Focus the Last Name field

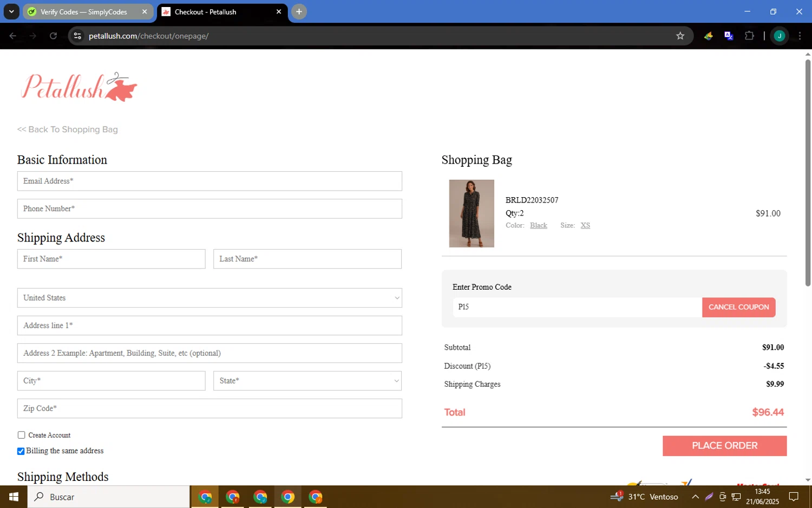[x=307, y=259]
